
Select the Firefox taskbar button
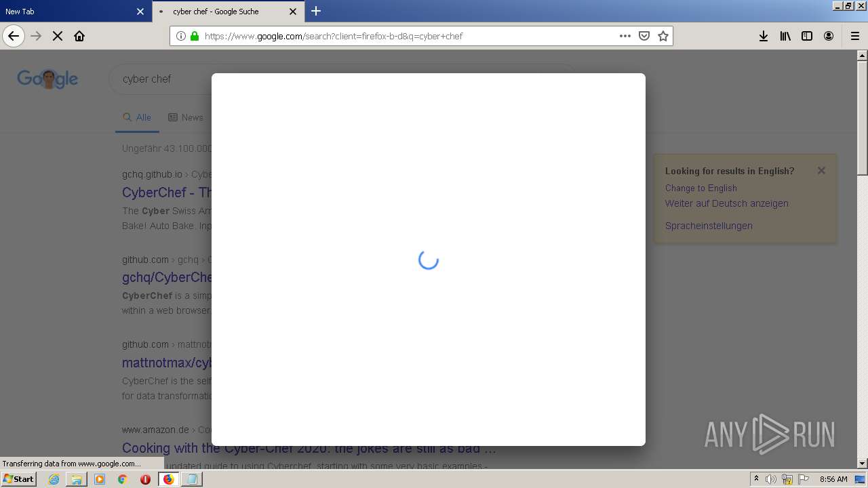point(168,479)
